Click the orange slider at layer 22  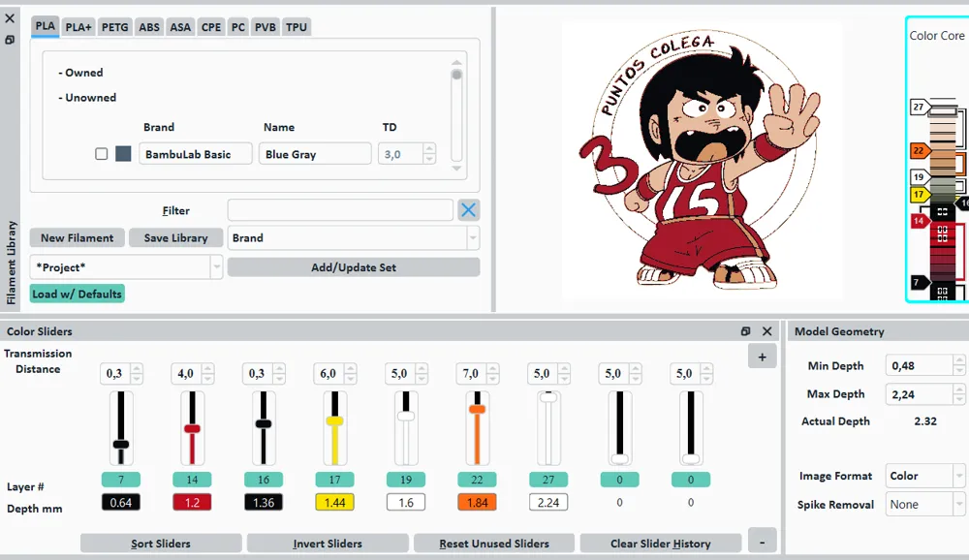(x=477, y=409)
